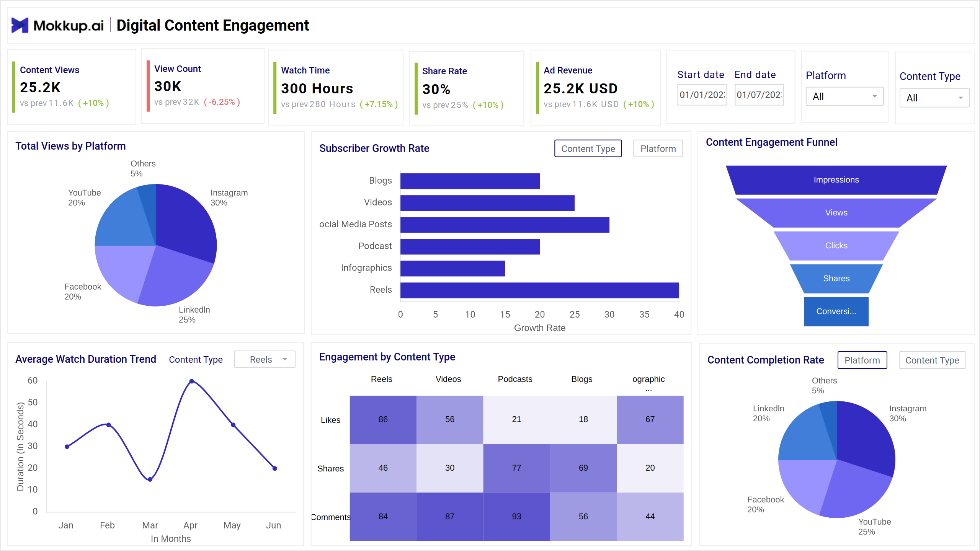Viewport: 980px width, 551px height.
Task: Click the Digital Content Engagement title
Action: (212, 25)
